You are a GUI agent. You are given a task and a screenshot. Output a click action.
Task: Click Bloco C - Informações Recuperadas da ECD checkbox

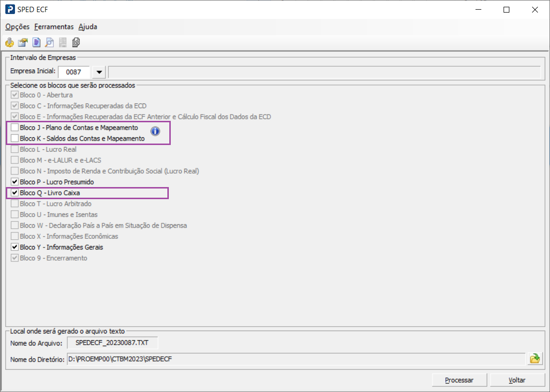(x=15, y=105)
